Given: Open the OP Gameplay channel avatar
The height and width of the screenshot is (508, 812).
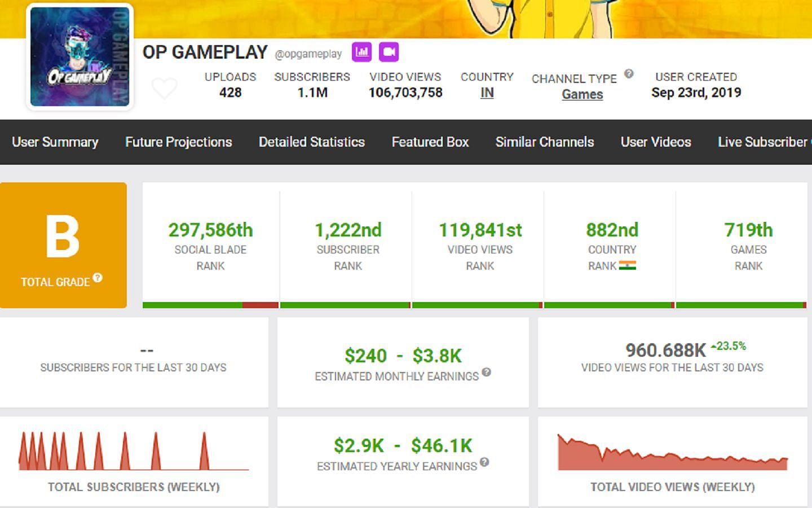Looking at the screenshot, I should click(x=80, y=56).
